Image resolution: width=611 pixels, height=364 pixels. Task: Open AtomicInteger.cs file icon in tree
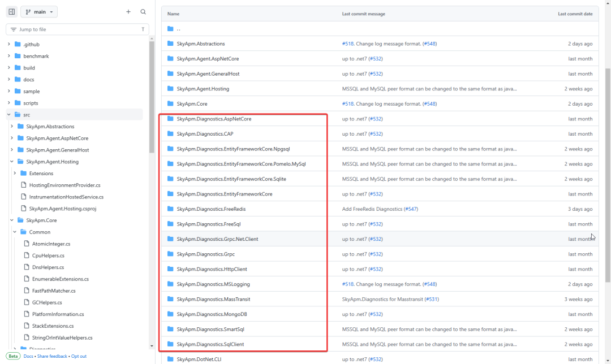[x=27, y=244]
